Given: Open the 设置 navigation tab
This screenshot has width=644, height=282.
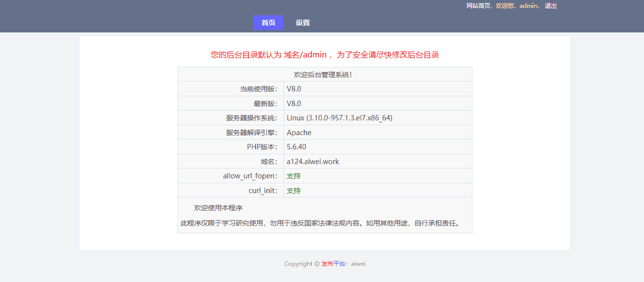Looking at the screenshot, I should [303, 23].
